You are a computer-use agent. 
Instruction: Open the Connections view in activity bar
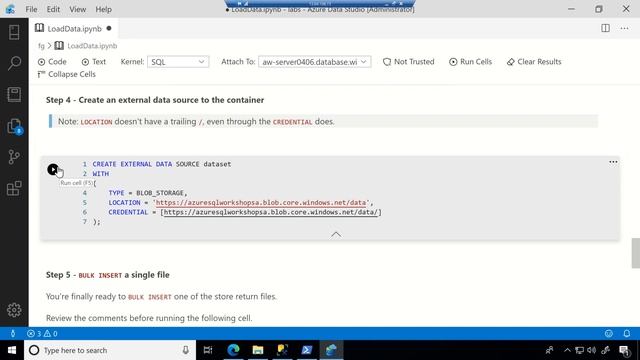14,32
